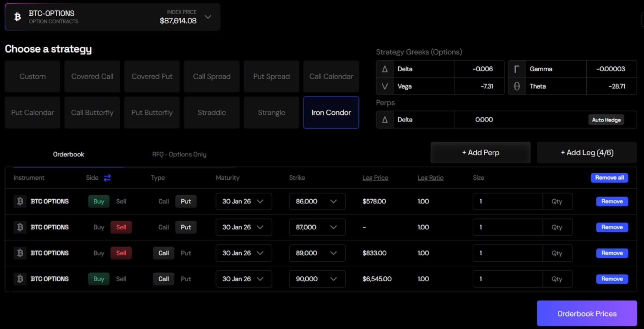
Task: Click the Bitcoin logo in BTC-OPTIONS header
Action: click(x=17, y=17)
